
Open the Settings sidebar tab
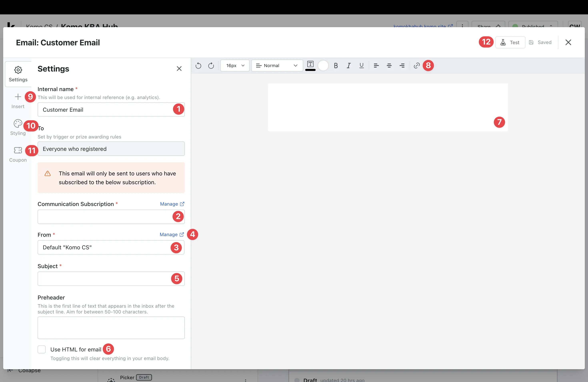(x=18, y=74)
